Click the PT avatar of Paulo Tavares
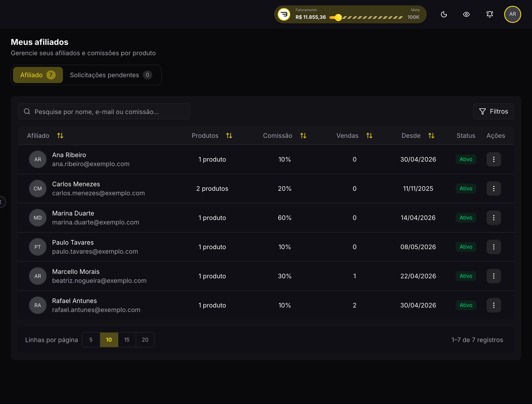 (38, 247)
